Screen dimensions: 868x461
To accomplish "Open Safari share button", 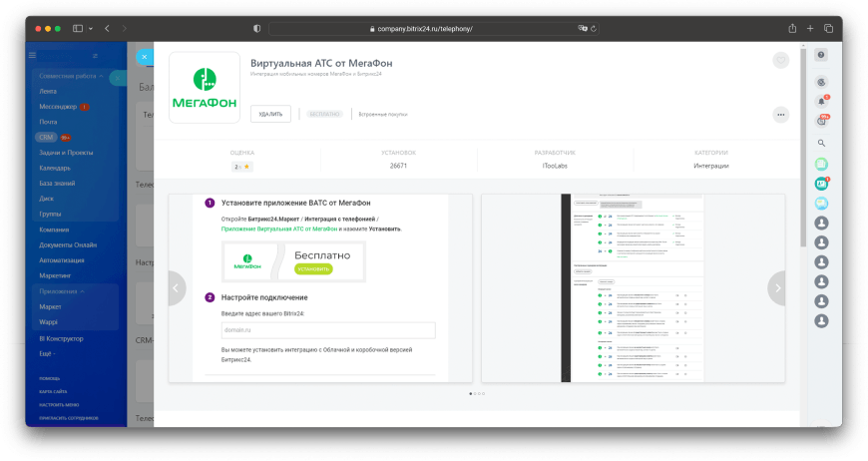I will point(792,28).
